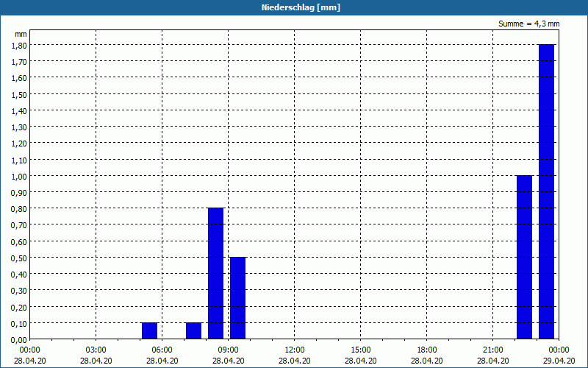Click the "15:00" time label
Image resolution: width=588 pixels, height=368 pixels.
point(361,350)
